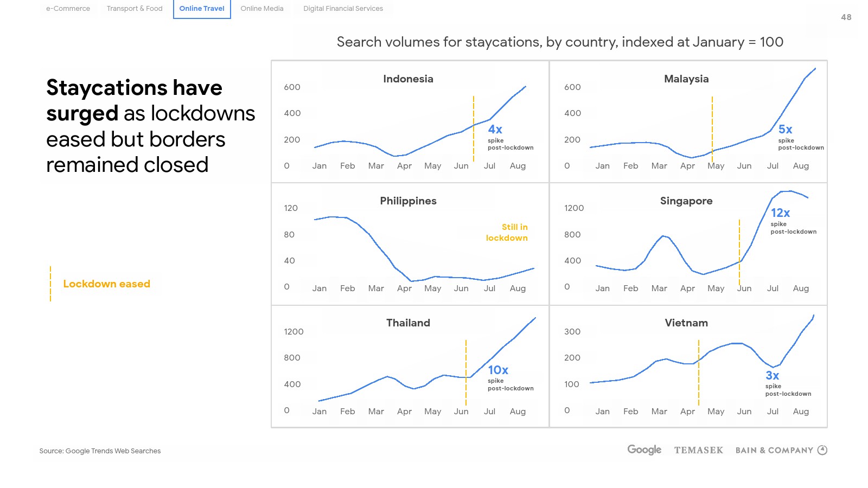Click the Indonesia 4x spike label
This screenshot has width=868, height=488.
[x=495, y=130]
